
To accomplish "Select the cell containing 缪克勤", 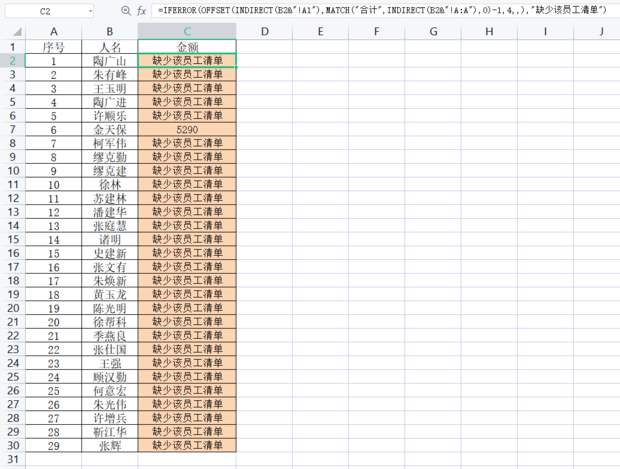I will tap(110, 157).
